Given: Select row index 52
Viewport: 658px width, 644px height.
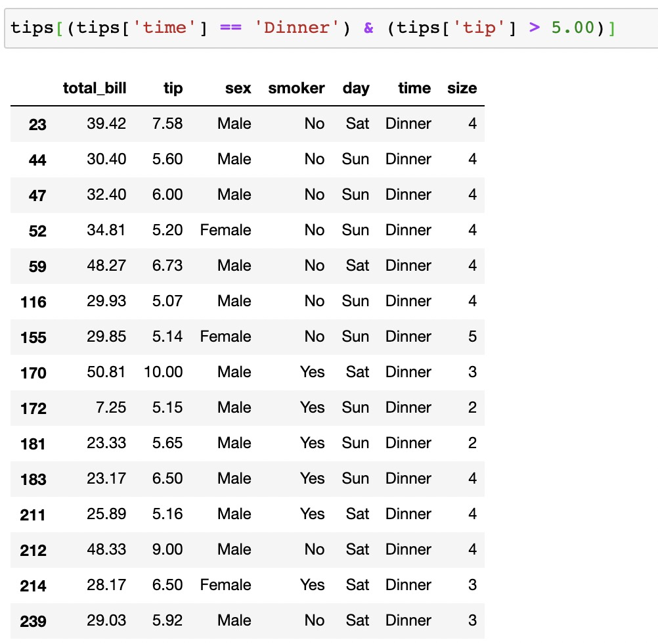Looking at the screenshot, I should pos(37,231).
